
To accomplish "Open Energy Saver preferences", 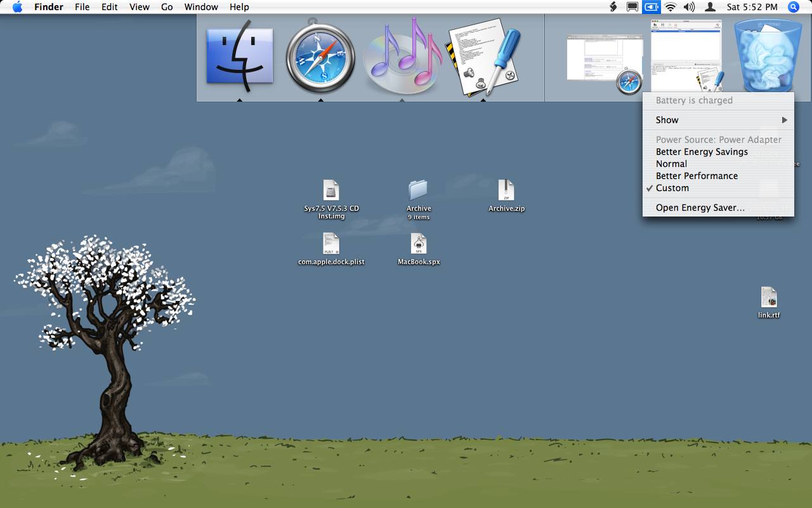I will point(718,208).
